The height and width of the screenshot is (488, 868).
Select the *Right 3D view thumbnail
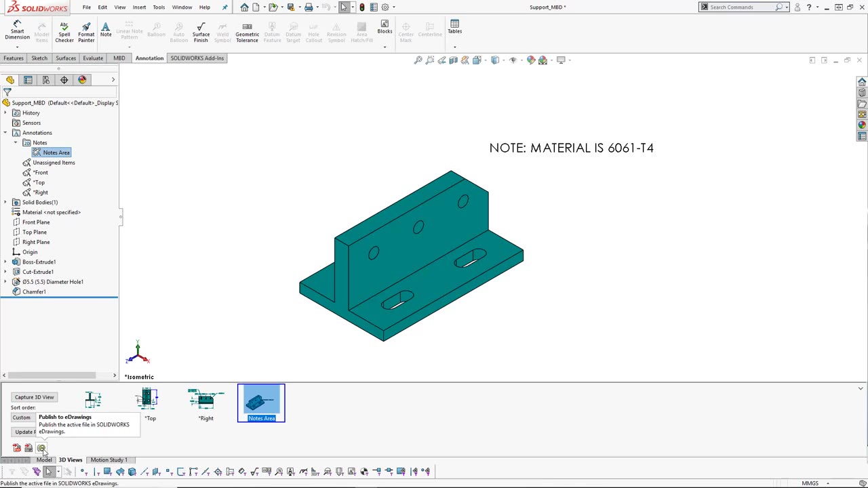(x=205, y=405)
